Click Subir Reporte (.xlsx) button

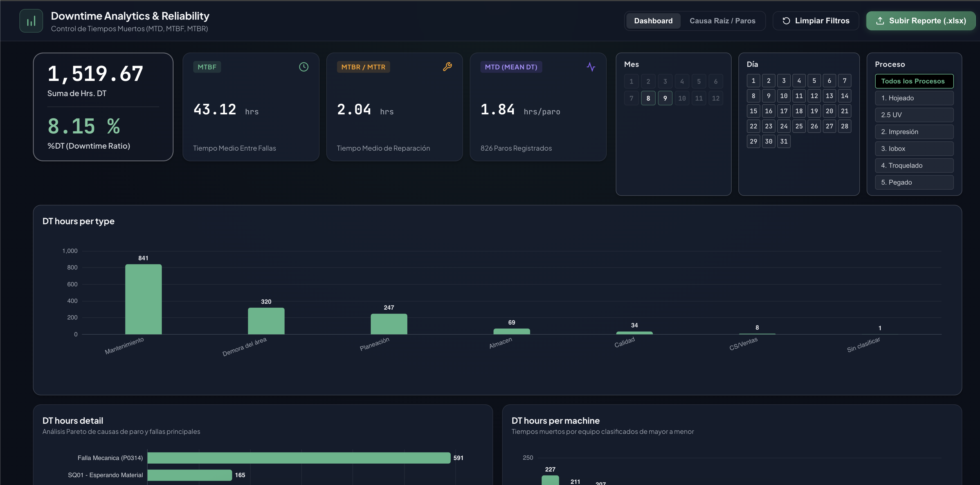point(921,21)
